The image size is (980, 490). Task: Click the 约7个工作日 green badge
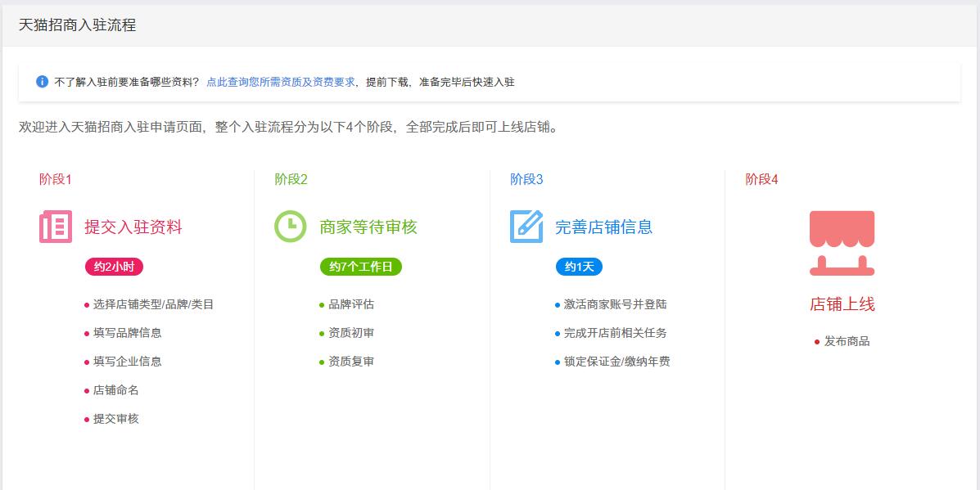point(360,267)
